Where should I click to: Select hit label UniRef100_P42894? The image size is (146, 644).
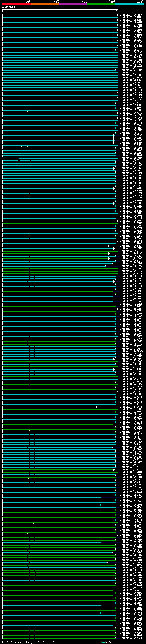coord(131,193)
